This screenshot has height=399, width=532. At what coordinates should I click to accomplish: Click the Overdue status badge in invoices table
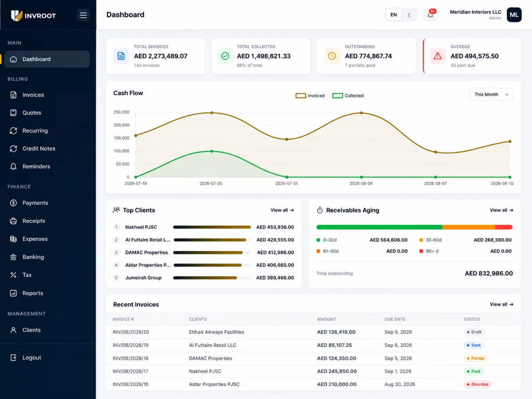(477, 384)
